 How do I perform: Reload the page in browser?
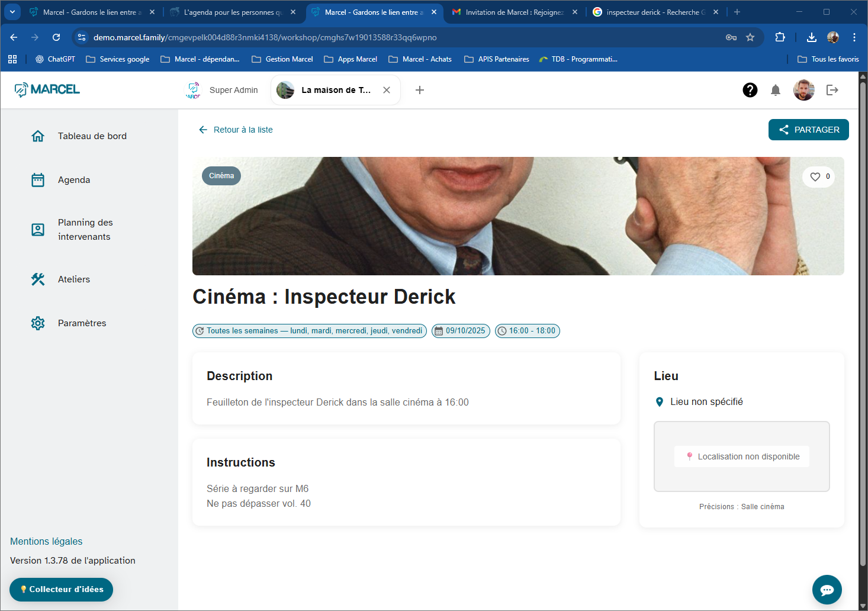tap(56, 37)
